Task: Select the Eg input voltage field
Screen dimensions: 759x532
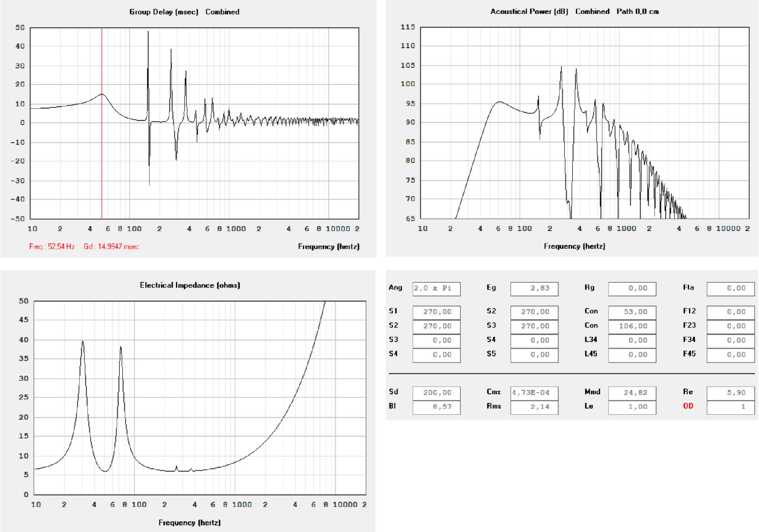Action: (x=534, y=289)
